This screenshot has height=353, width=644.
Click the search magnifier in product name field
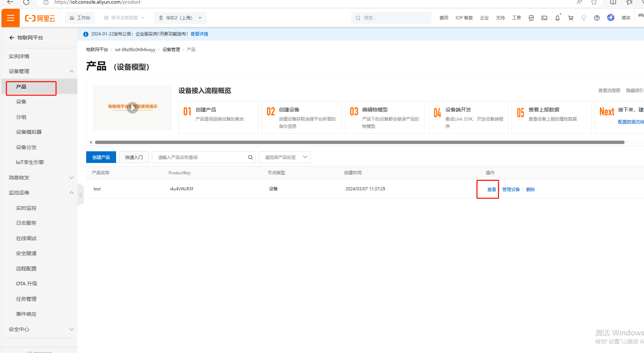point(250,157)
